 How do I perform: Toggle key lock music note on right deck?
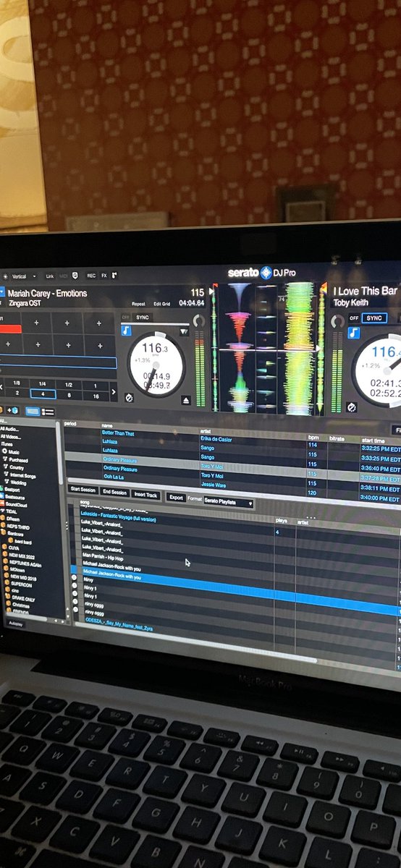[354, 333]
